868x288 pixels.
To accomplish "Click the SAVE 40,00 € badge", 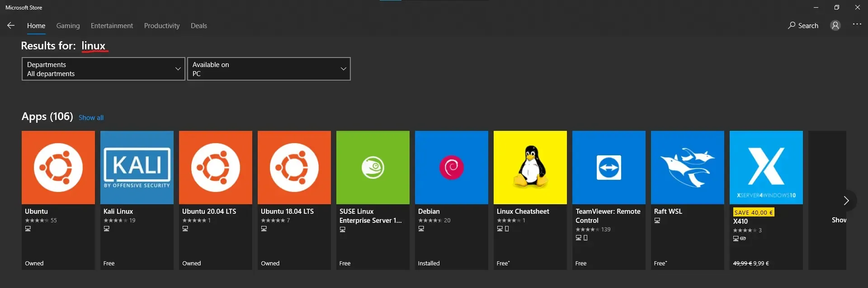I will click(x=754, y=212).
